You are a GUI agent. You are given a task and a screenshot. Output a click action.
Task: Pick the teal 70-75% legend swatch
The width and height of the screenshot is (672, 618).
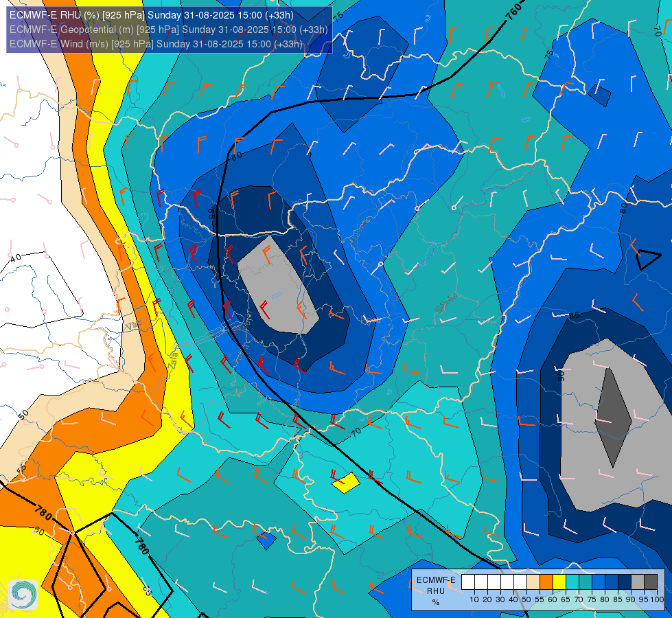586,582
